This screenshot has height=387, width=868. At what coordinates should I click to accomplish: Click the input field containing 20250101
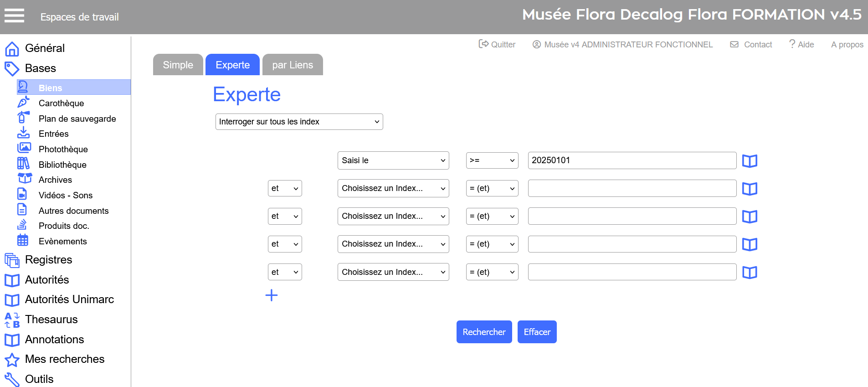(632, 160)
